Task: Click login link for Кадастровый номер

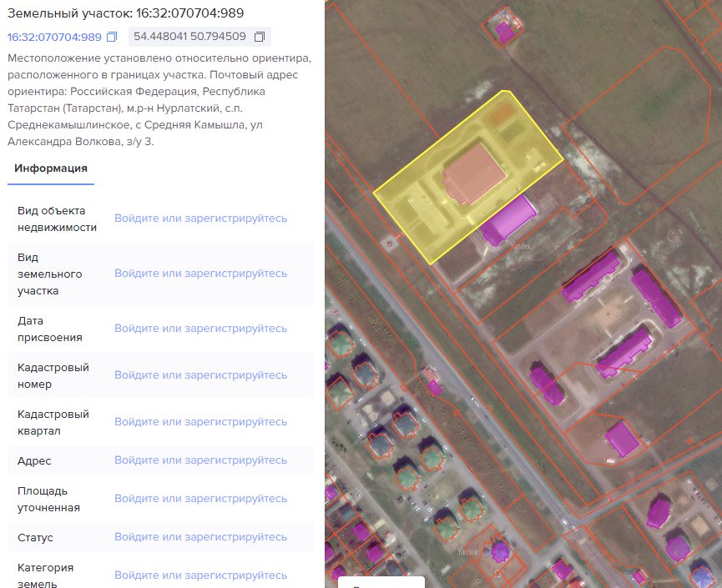Action: (x=201, y=375)
